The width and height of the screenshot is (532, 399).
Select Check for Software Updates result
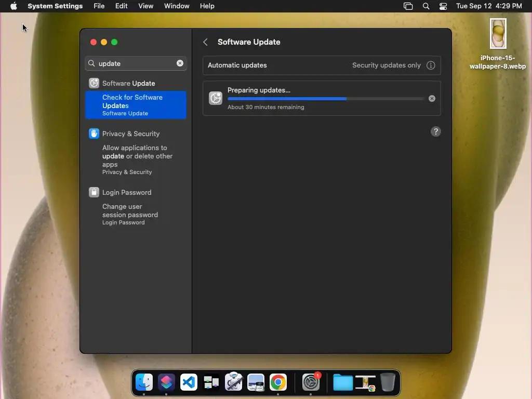coord(136,105)
